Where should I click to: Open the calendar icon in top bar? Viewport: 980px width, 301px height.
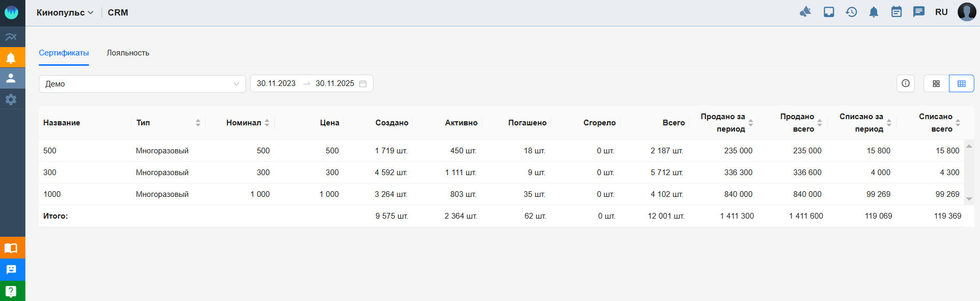pyautogui.click(x=896, y=12)
